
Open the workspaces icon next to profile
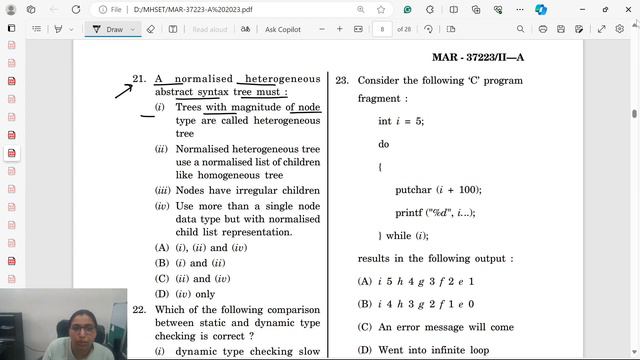pyautogui.click(x=31, y=9)
